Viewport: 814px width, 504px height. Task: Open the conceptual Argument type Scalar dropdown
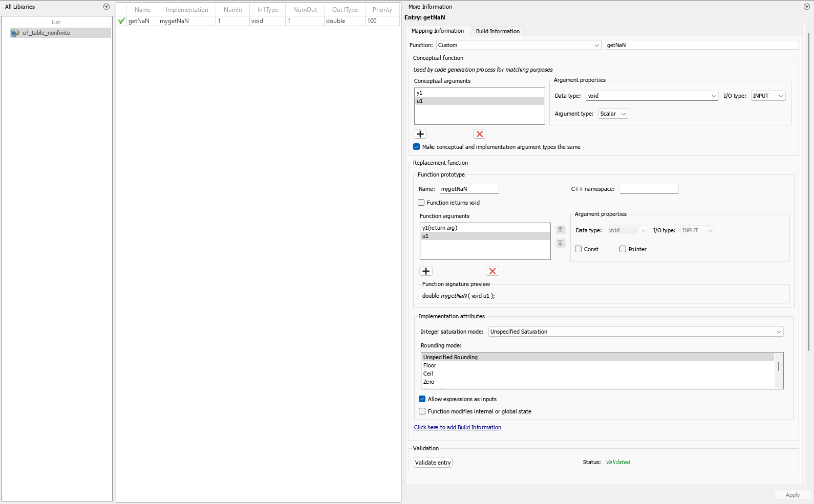(613, 114)
